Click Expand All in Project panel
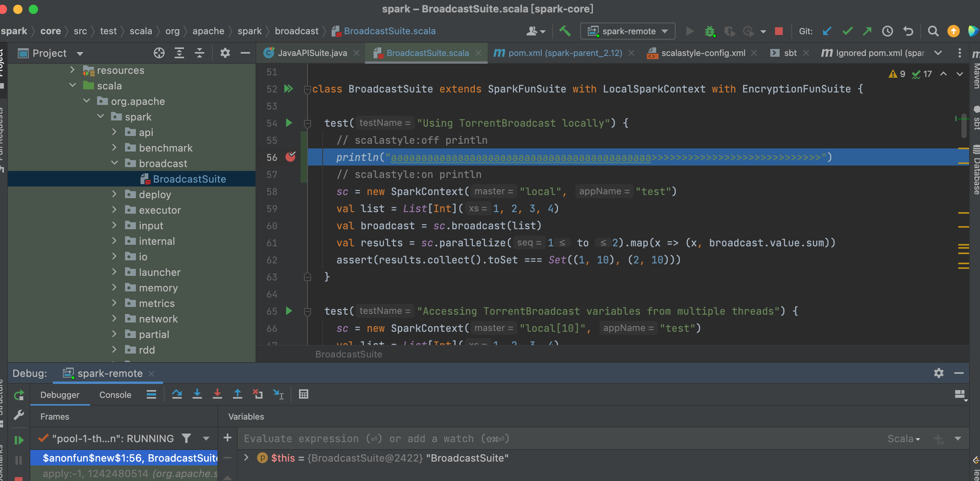Viewport: 980px width, 481px height. coord(179,53)
